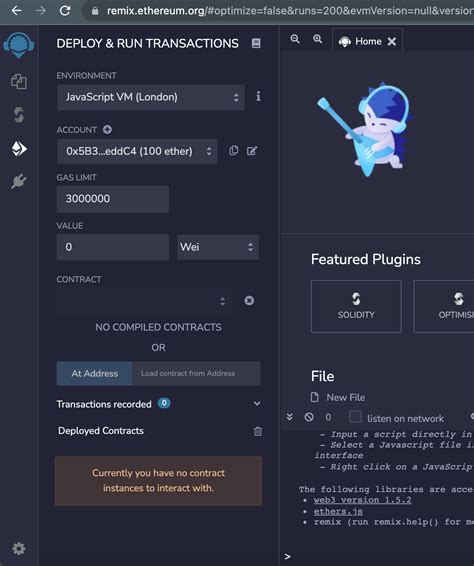Viewport: 474px width, 566px height.
Task: Open the Contract selection dropdown
Action: pyautogui.click(x=144, y=301)
